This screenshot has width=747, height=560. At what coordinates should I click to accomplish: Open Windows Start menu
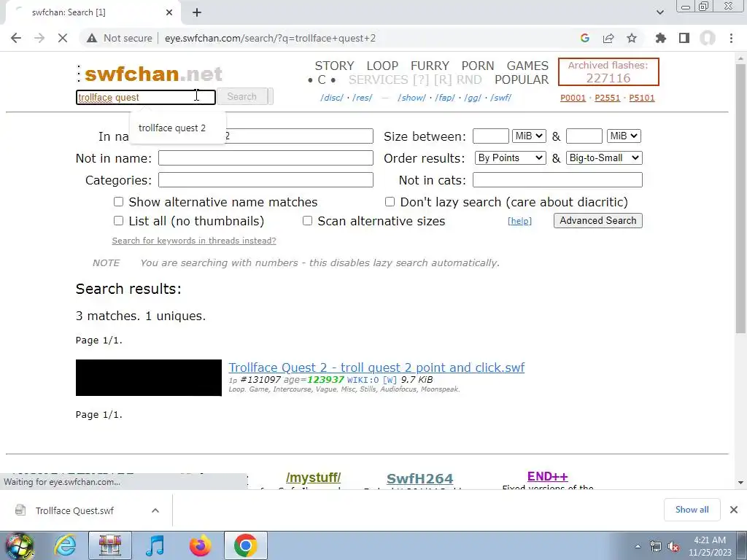pyautogui.click(x=19, y=545)
